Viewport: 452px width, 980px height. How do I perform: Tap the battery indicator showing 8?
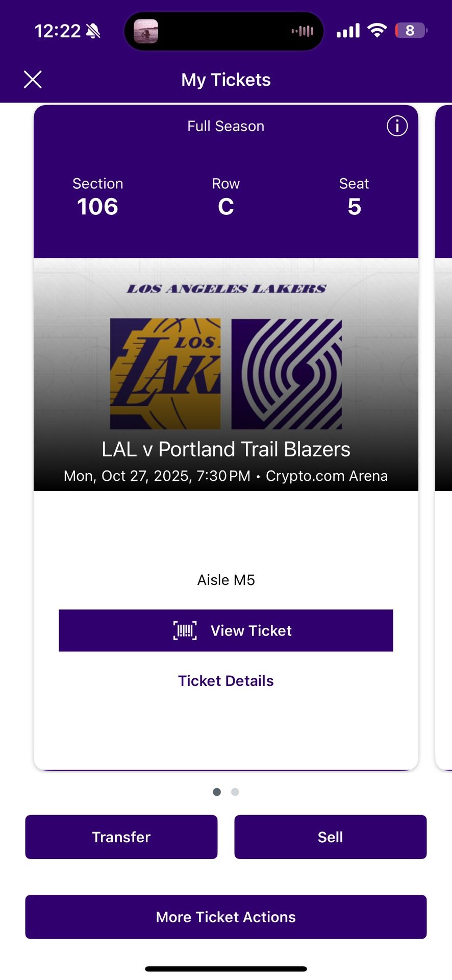coord(411,31)
